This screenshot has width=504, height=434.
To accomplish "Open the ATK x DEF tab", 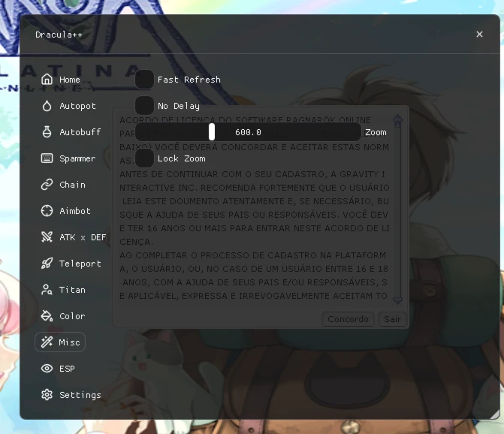I will click(x=83, y=237).
